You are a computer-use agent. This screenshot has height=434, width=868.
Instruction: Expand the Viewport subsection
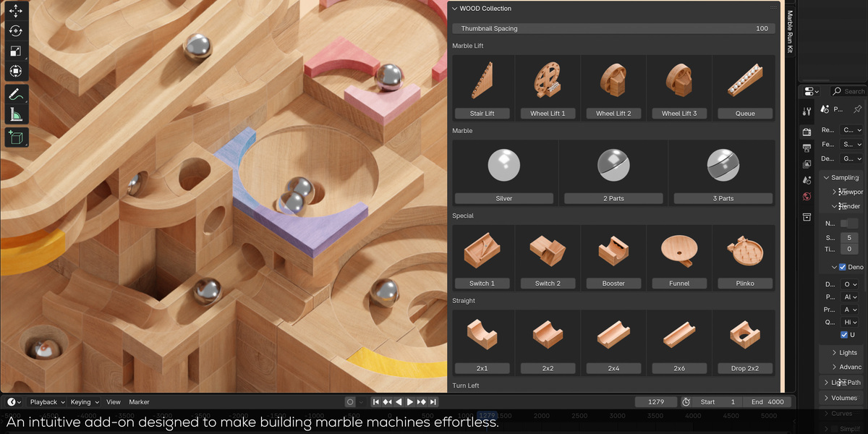[x=834, y=192]
